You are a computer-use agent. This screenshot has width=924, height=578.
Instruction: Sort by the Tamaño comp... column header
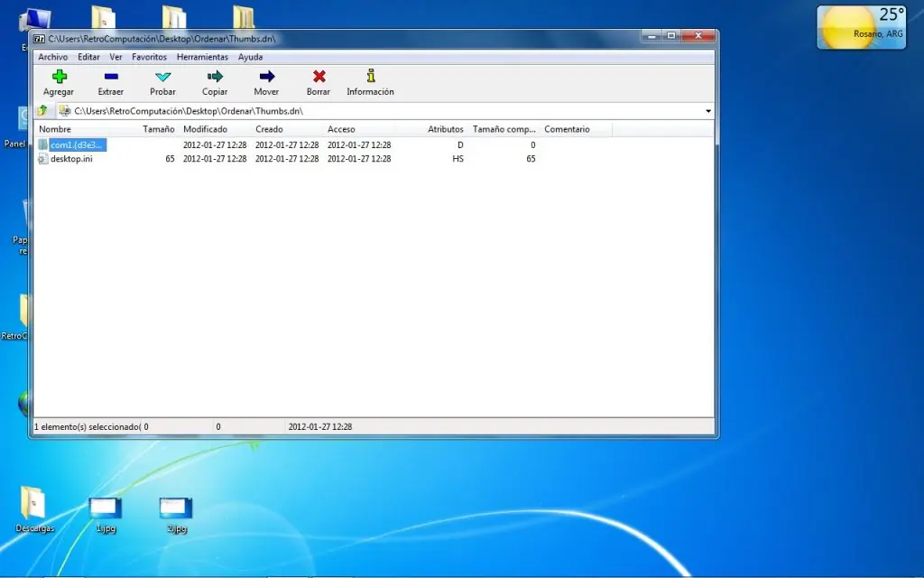pyautogui.click(x=504, y=129)
